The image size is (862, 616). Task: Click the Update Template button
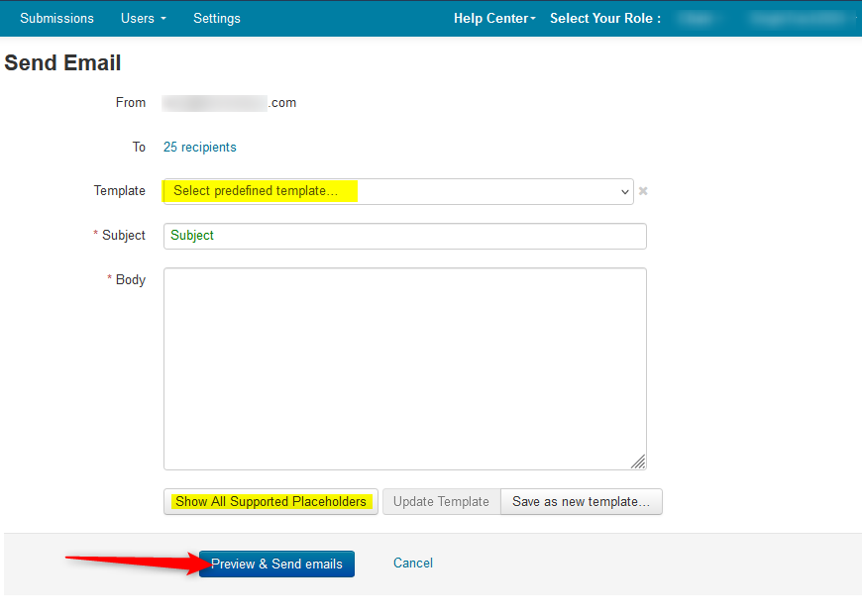click(x=441, y=501)
